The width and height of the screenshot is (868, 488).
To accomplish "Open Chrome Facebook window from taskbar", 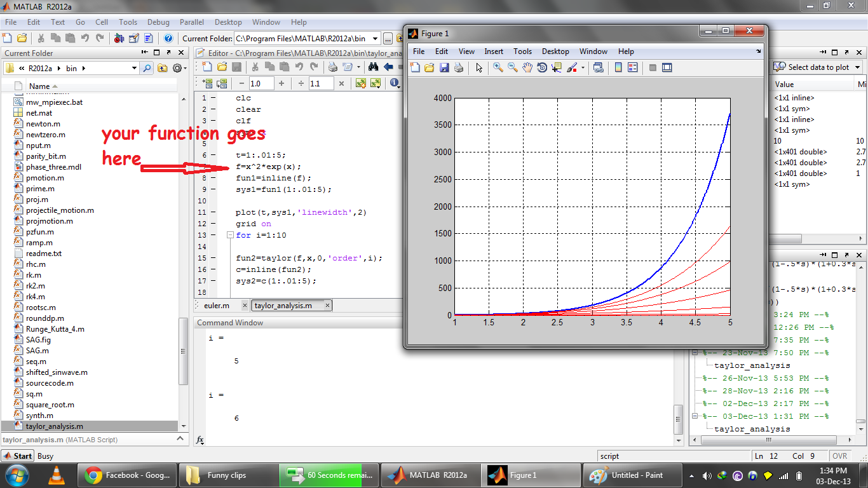I will click(127, 475).
